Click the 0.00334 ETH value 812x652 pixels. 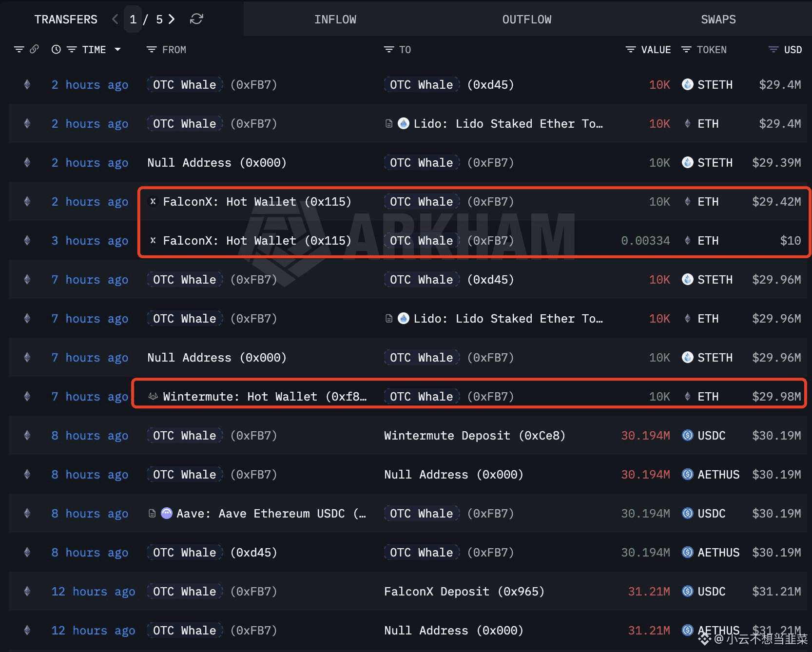[x=645, y=241]
